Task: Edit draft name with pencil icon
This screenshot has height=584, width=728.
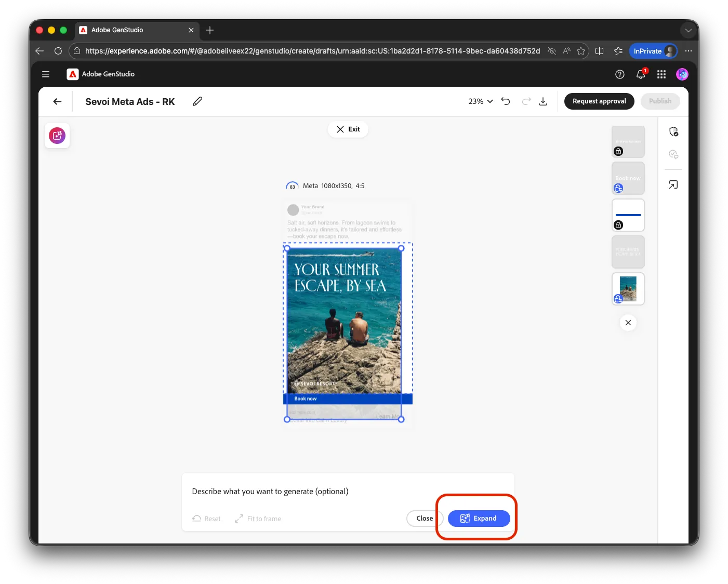Action: (197, 102)
